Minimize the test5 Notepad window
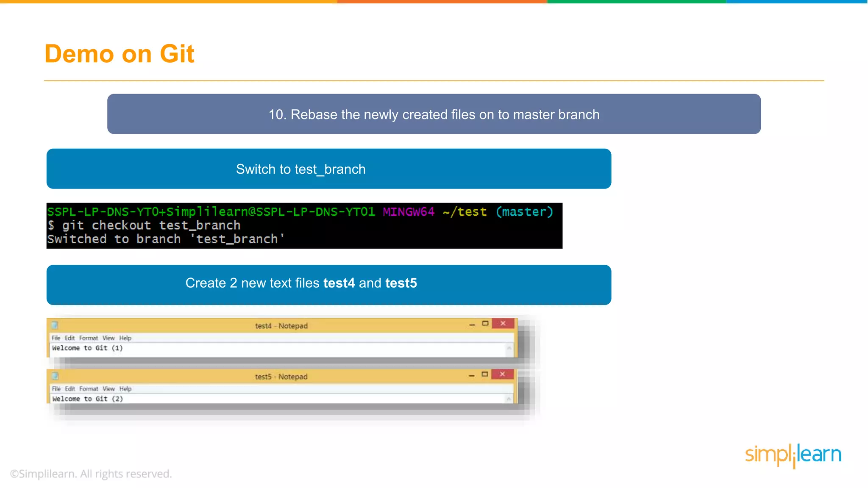The width and height of the screenshot is (868, 488). (x=472, y=375)
